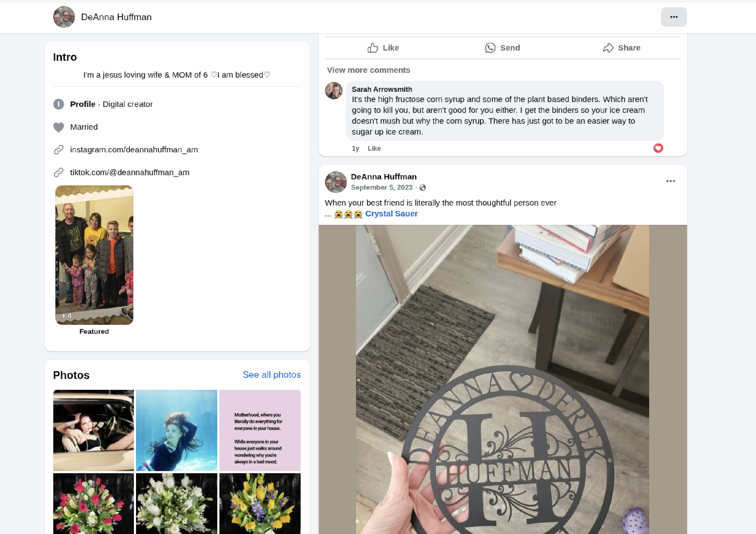This screenshot has width=756, height=534.
Task: Click the Profile info icon in Intro
Action: (x=59, y=104)
